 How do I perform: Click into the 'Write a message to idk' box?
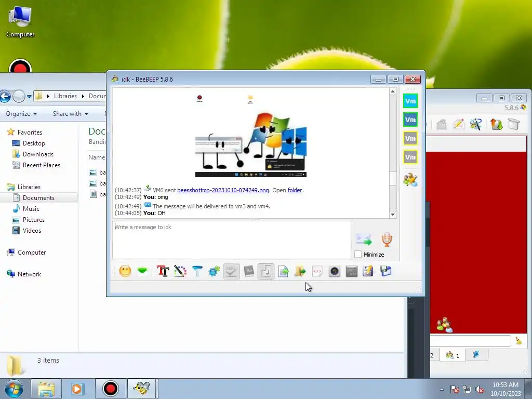pyautogui.click(x=231, y=240)
